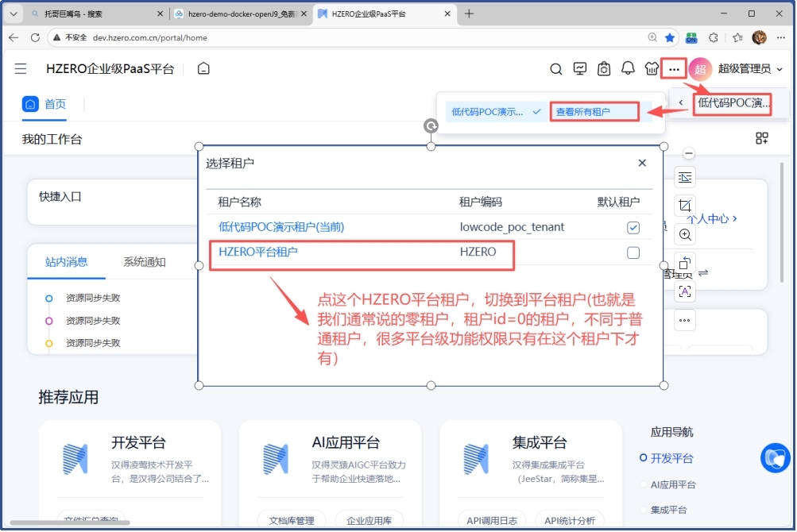Open the three-dot more menu in header
Screen dimensions: 797x532
click(674, 70)
